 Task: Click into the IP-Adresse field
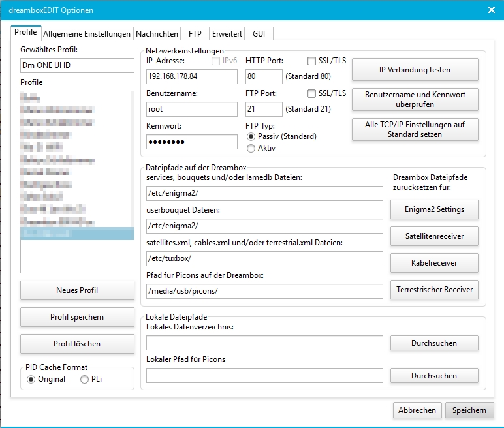click(x=192, y=77)
